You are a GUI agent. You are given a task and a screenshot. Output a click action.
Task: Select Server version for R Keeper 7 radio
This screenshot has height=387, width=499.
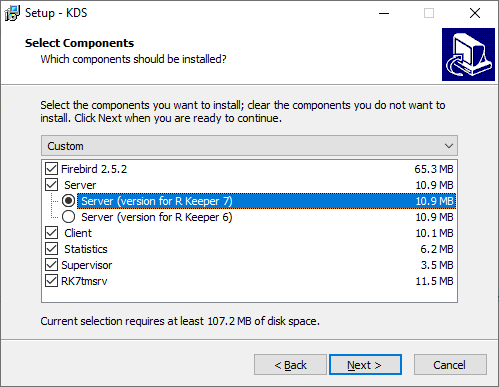tap(68, 201)
